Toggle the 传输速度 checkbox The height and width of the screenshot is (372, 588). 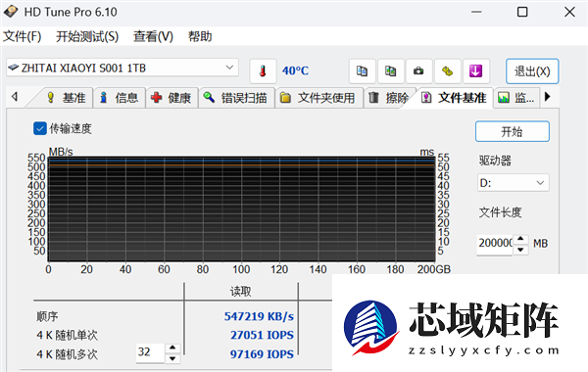40,128
